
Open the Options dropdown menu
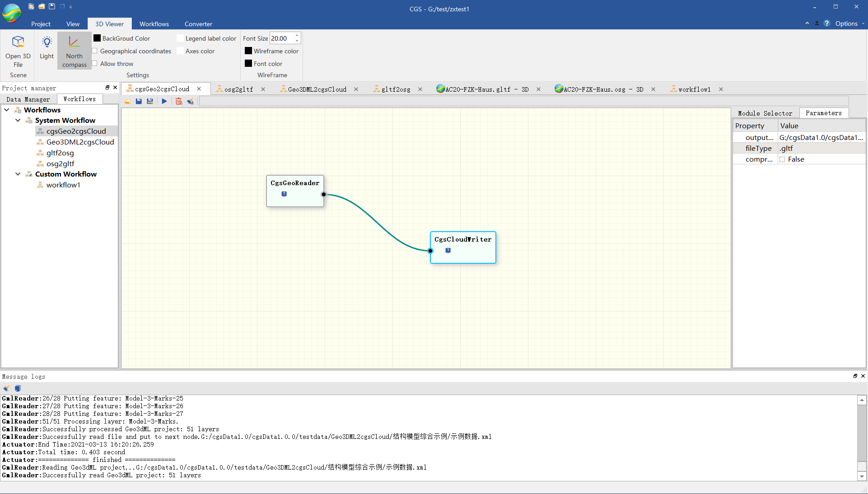click(849, 23)
